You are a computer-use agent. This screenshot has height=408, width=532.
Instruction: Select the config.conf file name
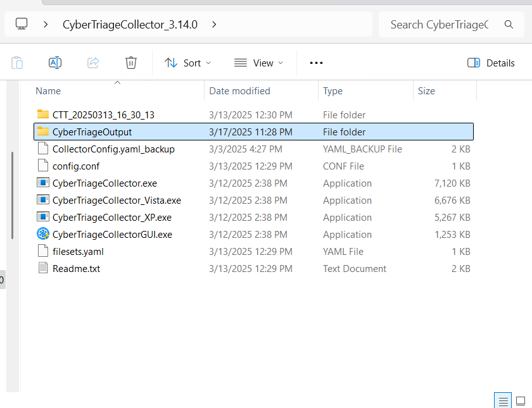tap(76, 166)
